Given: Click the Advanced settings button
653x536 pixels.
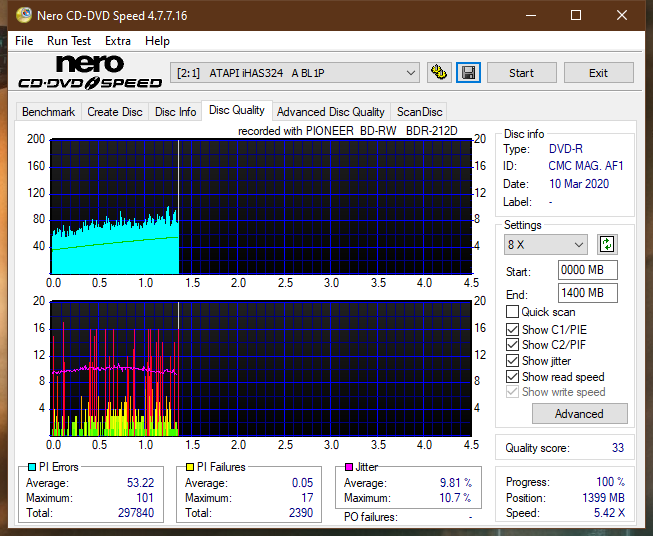Looking at the screenshot, I should (579, 414).
